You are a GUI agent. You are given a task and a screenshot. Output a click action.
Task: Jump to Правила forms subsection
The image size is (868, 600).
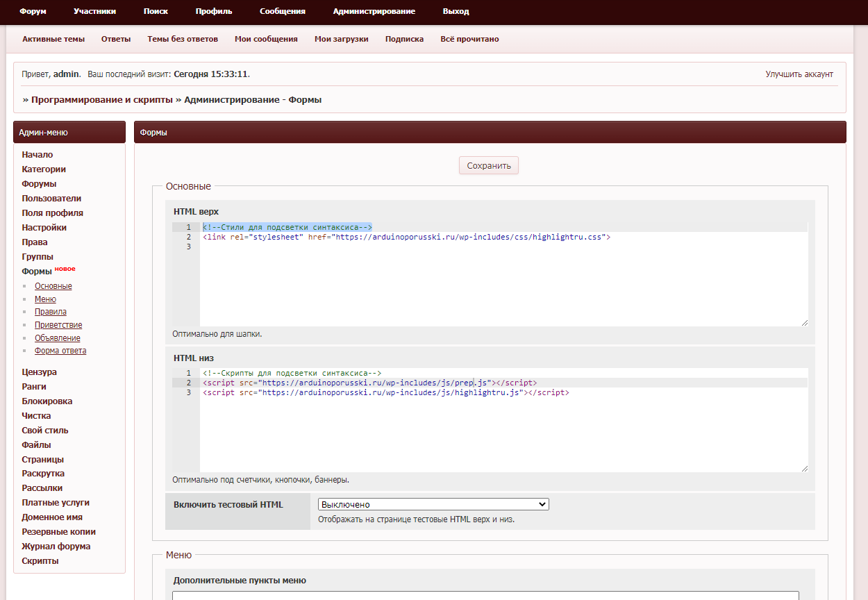tap(51, 312)
